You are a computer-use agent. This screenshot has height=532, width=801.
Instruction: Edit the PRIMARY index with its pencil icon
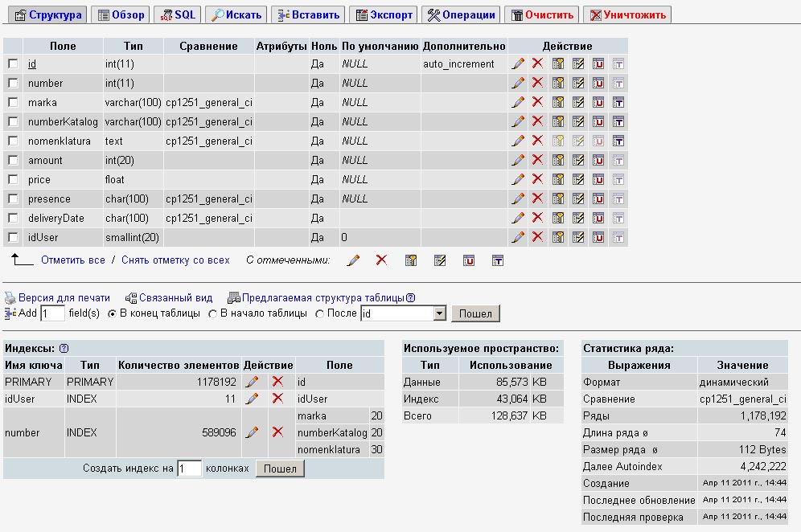pyautogui.click(x=252, y=382)
